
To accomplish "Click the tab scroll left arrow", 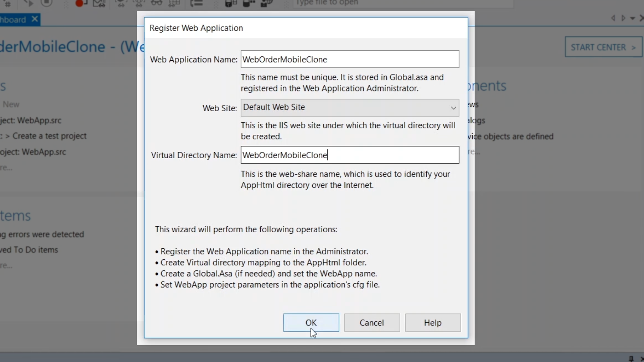I will point(613,18).
